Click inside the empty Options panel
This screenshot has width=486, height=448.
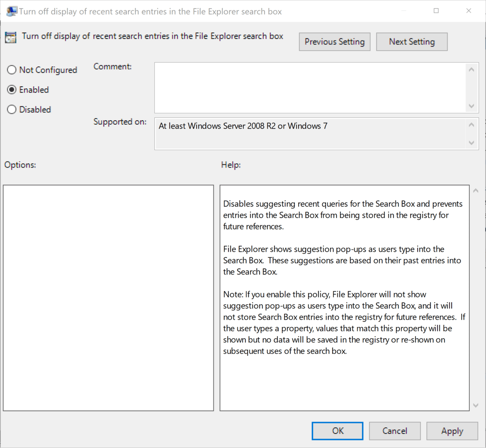click(108, 297)
